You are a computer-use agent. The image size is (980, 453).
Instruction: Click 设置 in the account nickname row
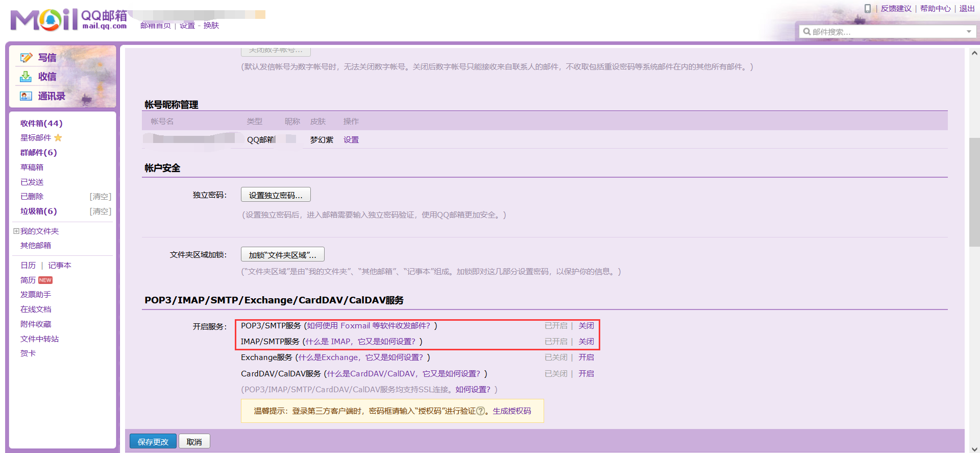pyautogui.click(x=351, y=140)
